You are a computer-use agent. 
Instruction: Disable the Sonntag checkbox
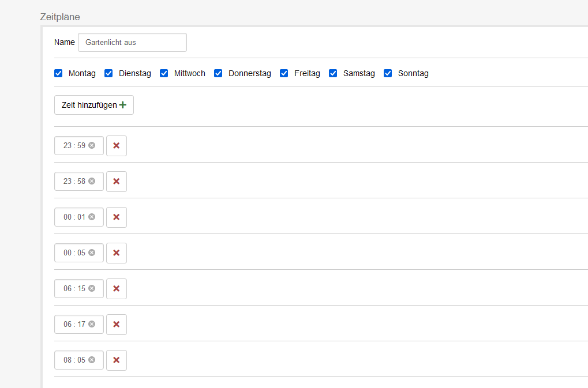click(388, 73)
